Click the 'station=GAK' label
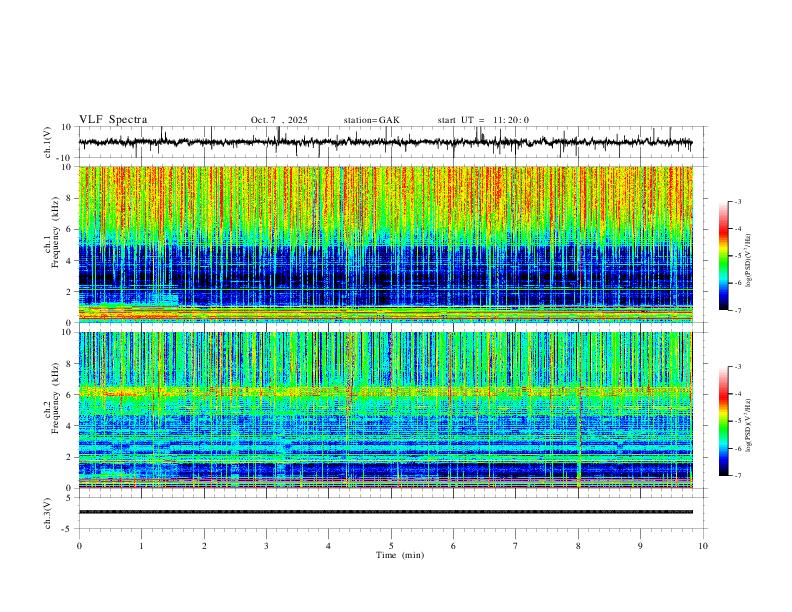The width and height of the screenshot is (792, 612). [371, 120]
